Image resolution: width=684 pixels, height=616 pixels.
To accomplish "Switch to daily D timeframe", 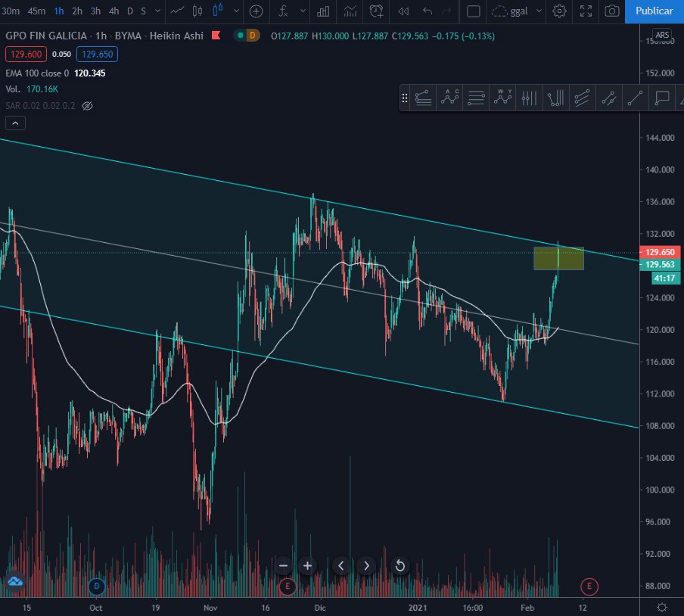I will tap(129, 11).
